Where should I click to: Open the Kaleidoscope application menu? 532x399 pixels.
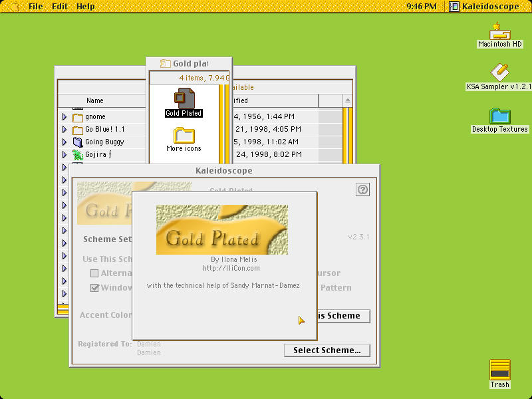click(484, 7)
